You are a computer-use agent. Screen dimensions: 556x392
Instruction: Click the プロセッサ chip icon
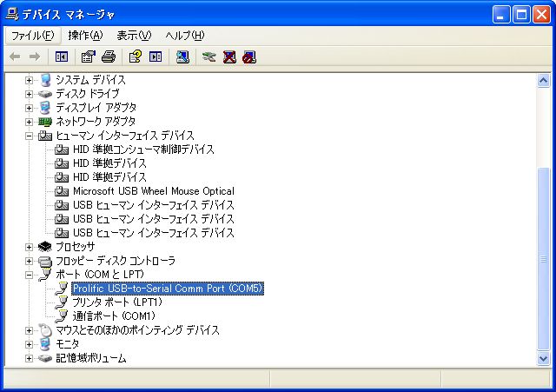pyautogui.click(x=45, y=247)
